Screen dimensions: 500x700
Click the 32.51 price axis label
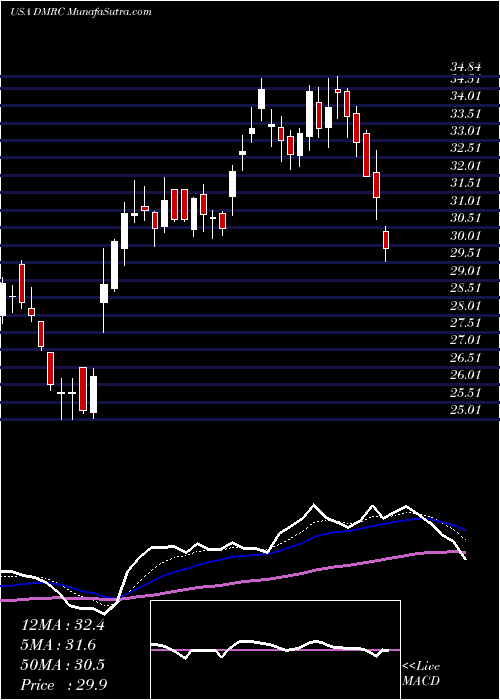click(465, 148)
